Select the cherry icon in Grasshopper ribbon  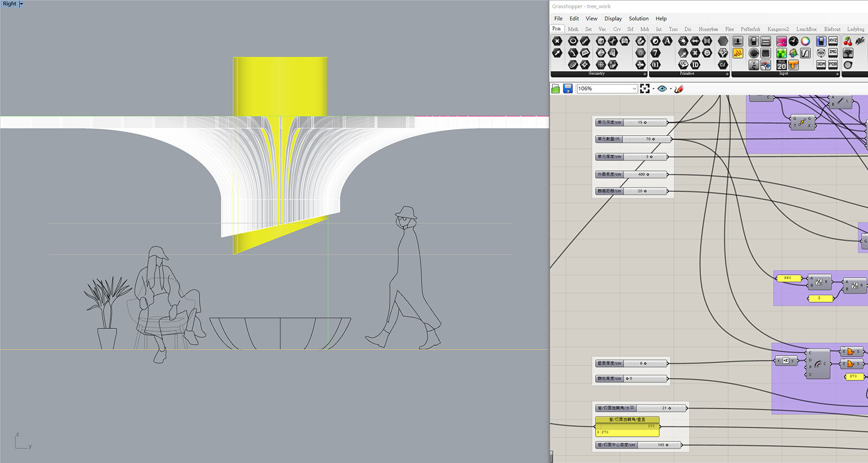tap(848, 41)
